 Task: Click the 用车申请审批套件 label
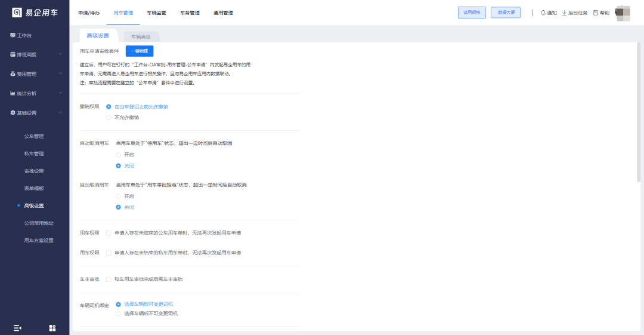99,51
